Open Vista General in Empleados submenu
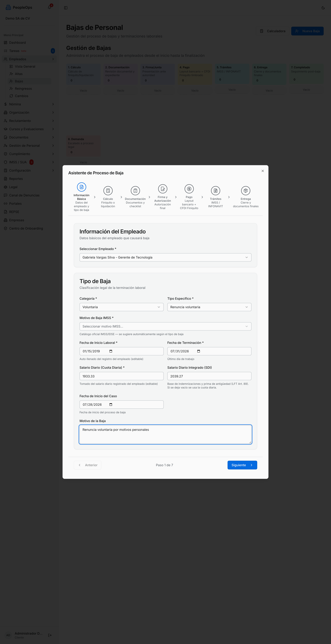331x644 pixels. point(29,66)
